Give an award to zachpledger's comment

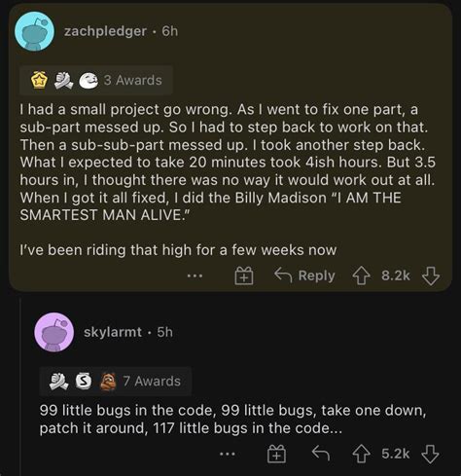click(x=244, y=276)
